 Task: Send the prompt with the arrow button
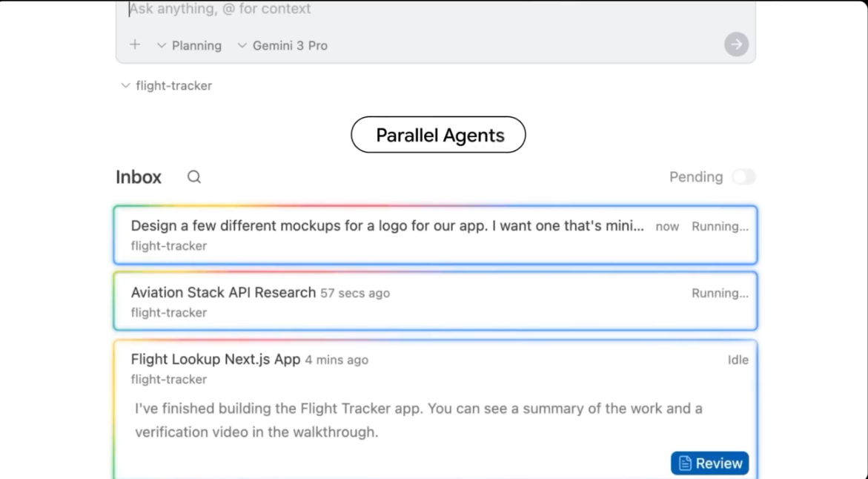[x=736, y=44]
